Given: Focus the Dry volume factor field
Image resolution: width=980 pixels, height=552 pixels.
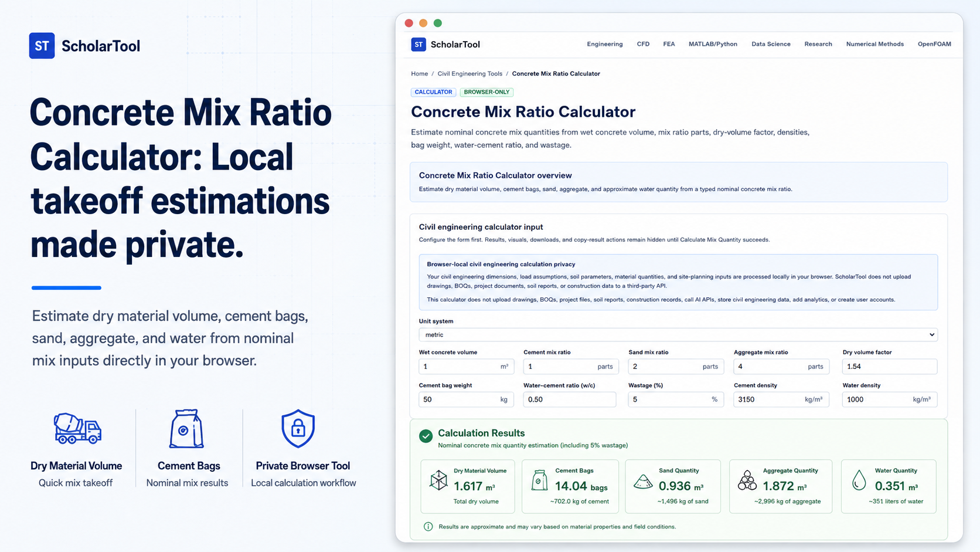Looking at the screenshot, I should 890,367.
